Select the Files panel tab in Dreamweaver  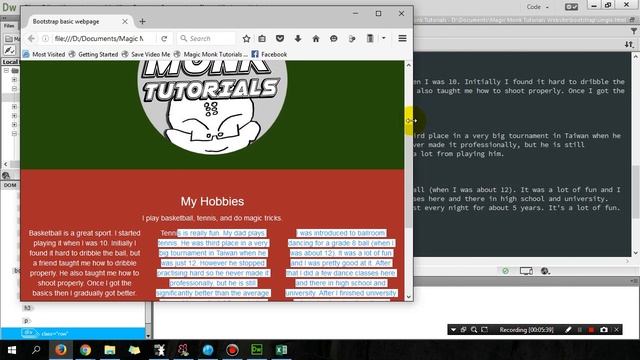9,26
